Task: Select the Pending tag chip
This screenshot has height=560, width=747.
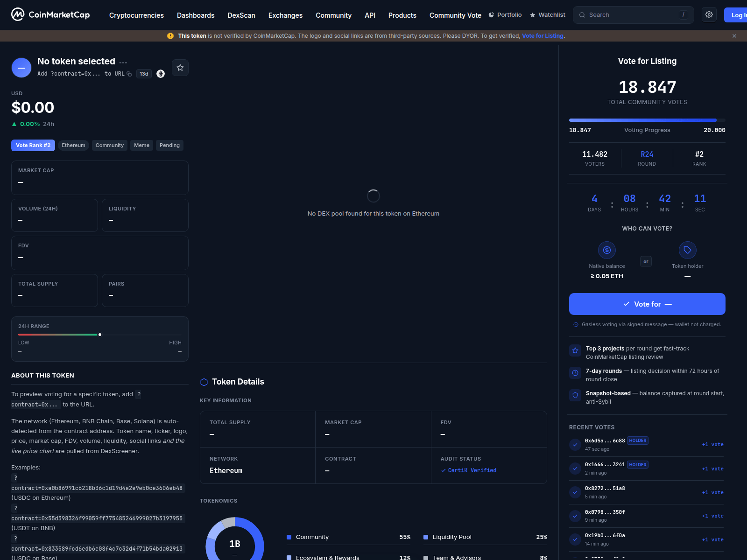Action: [169, 145]
